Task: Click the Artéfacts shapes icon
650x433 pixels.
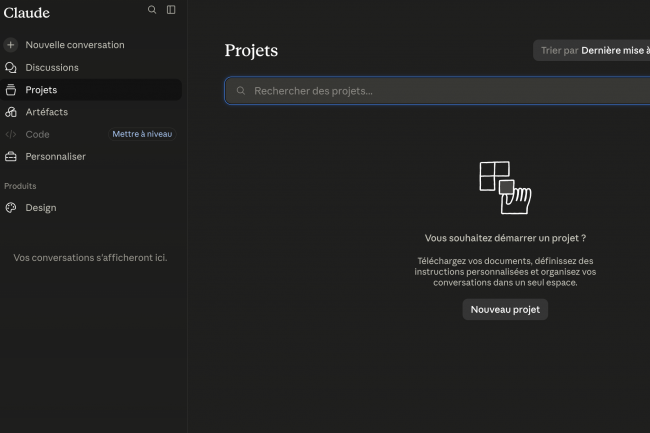Action: click(x=11, y=112)
